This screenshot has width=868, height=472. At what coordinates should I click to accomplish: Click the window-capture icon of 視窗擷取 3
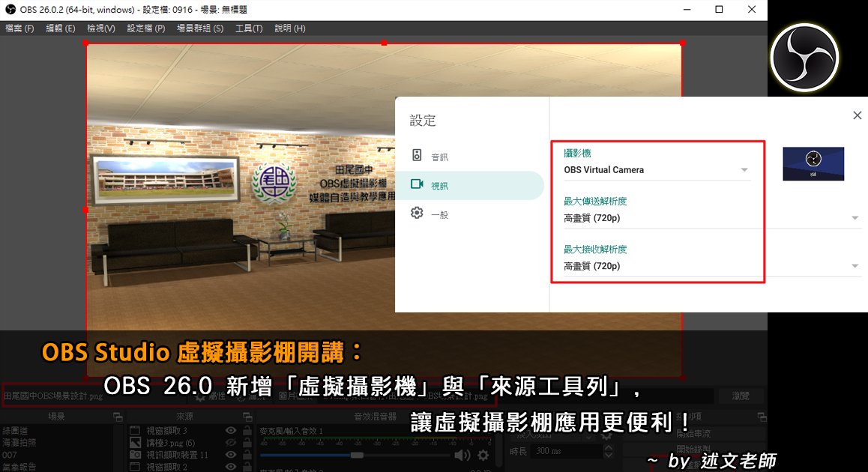[134, 431]
